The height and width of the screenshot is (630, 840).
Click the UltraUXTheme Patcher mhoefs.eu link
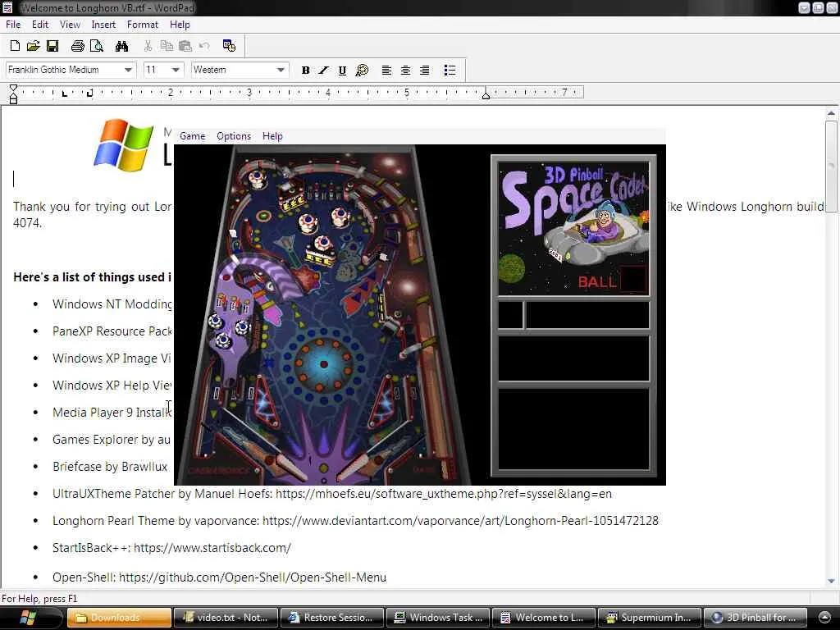coord(444,494)
